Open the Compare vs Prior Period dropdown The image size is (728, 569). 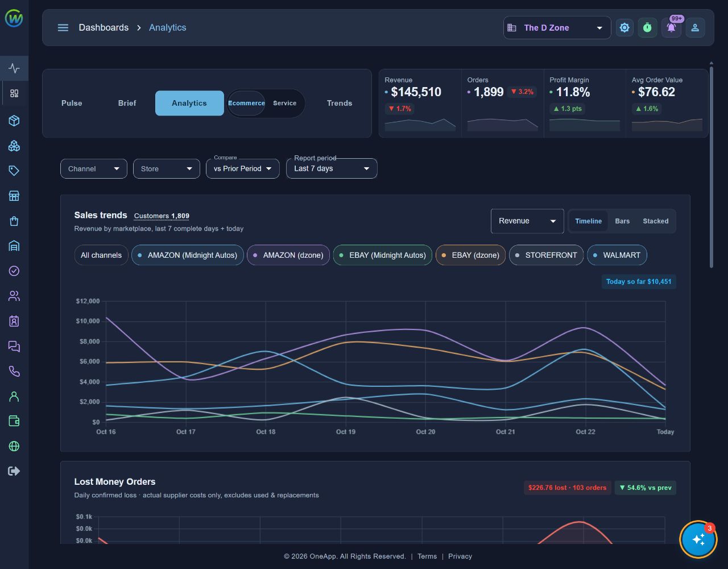(243, 168)
